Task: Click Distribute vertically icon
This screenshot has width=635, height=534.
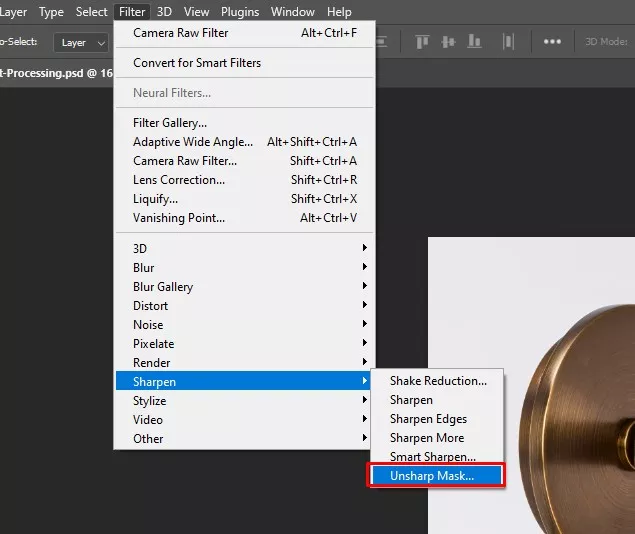Action: coord(508,42)
